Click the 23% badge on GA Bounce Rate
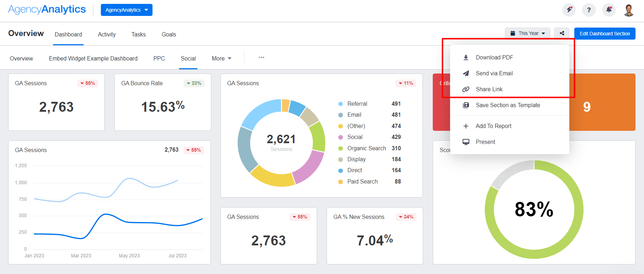Screen dimensions: 644x274 (x=194, y=83)
